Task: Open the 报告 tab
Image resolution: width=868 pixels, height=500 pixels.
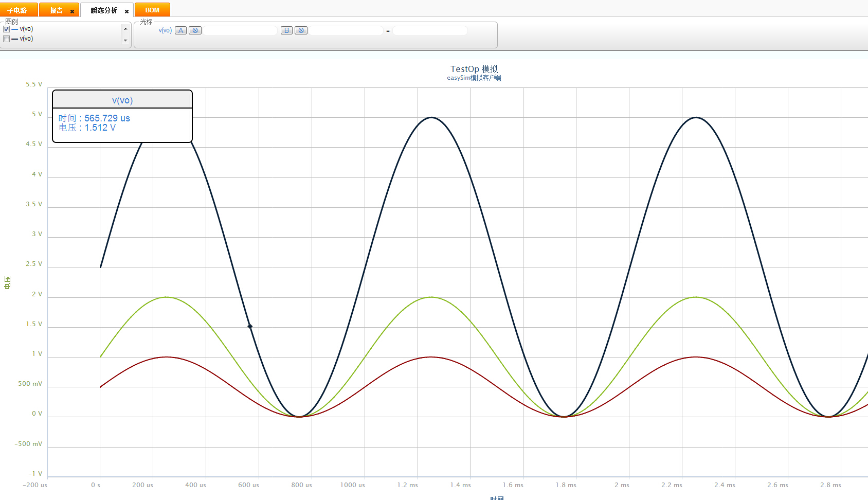Action: click(56, 10)
